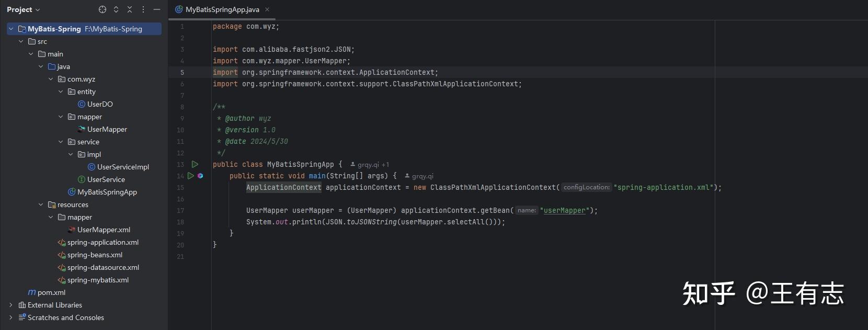Screen dimensions: 868x330
Task: Expand External Libraries node
Action: pyautogui.click(x=10, y=305)
